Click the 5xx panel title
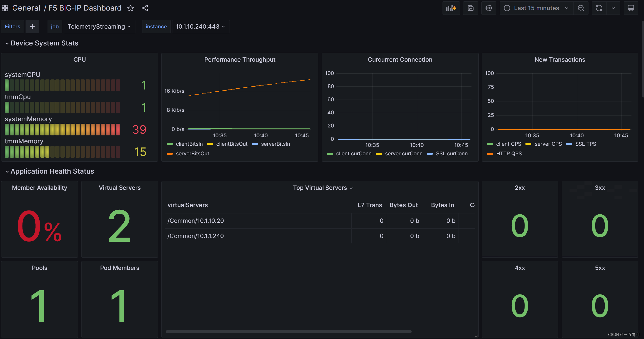 tap(600, 268)
